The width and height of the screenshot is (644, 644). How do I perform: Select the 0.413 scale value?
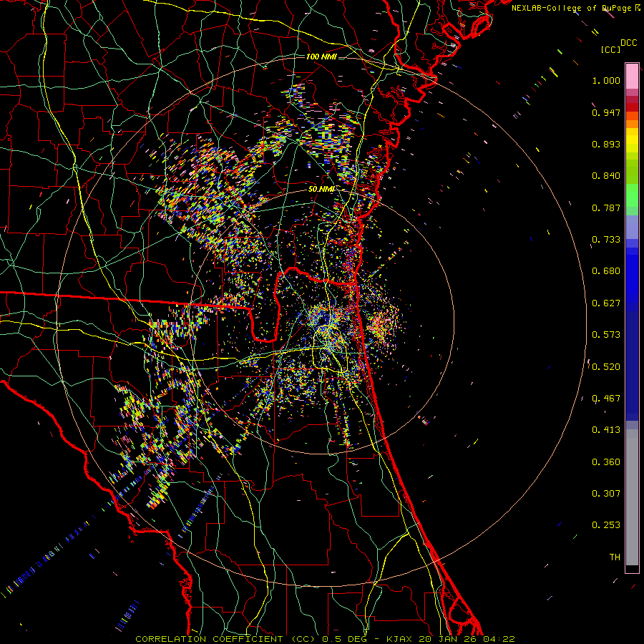click(x=606, y=430)
